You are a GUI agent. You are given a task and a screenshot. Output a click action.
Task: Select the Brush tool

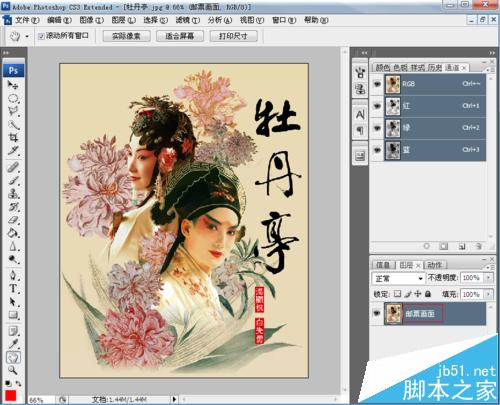point(13,180)
